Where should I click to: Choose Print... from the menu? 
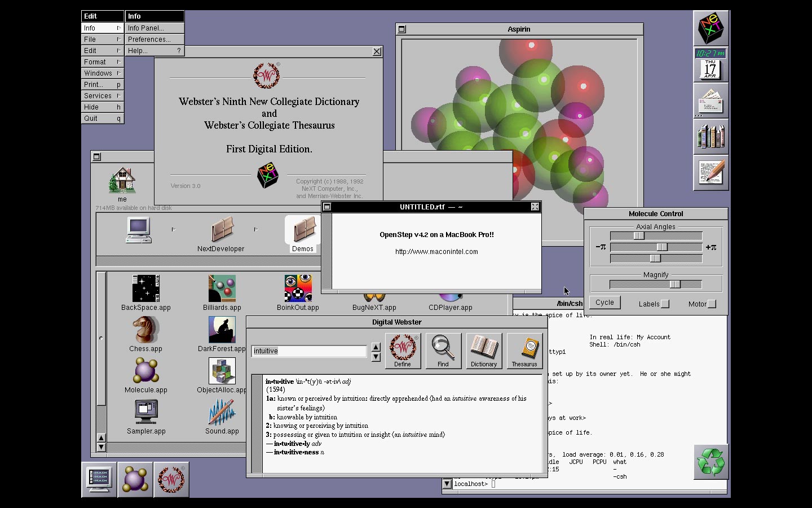point(103,84)
